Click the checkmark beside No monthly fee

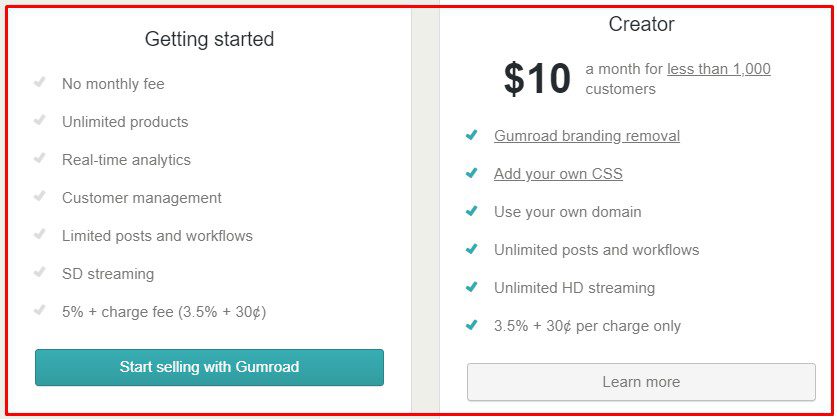tap(40, 82)
